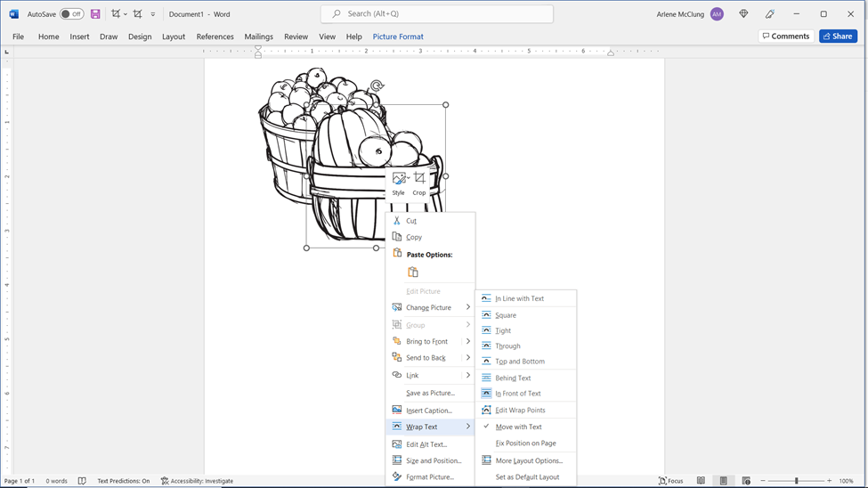Click the zoom out minus button

tap(763, 481)
